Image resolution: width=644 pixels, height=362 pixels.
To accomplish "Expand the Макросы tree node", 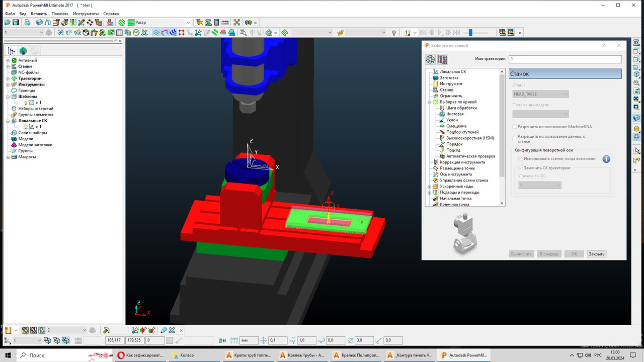I will tap(8, 157).
